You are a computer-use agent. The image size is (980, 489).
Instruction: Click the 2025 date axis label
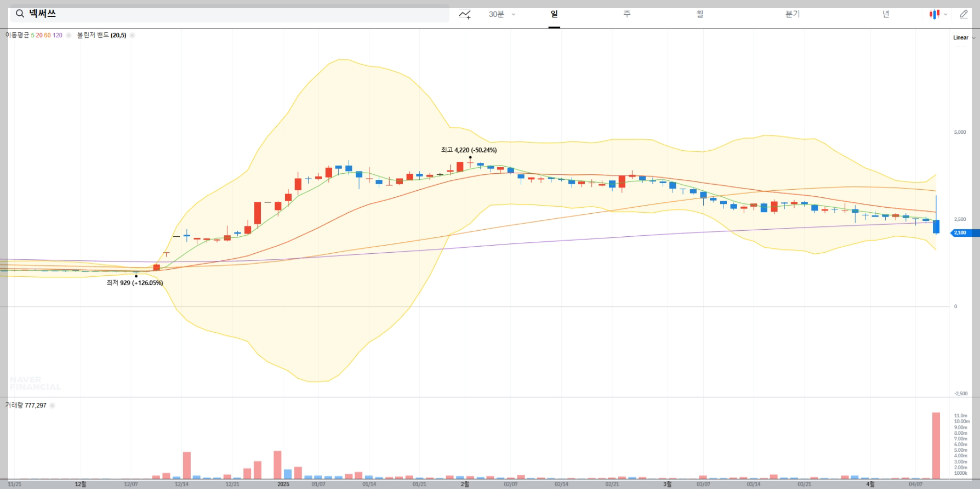pos(283,484)
